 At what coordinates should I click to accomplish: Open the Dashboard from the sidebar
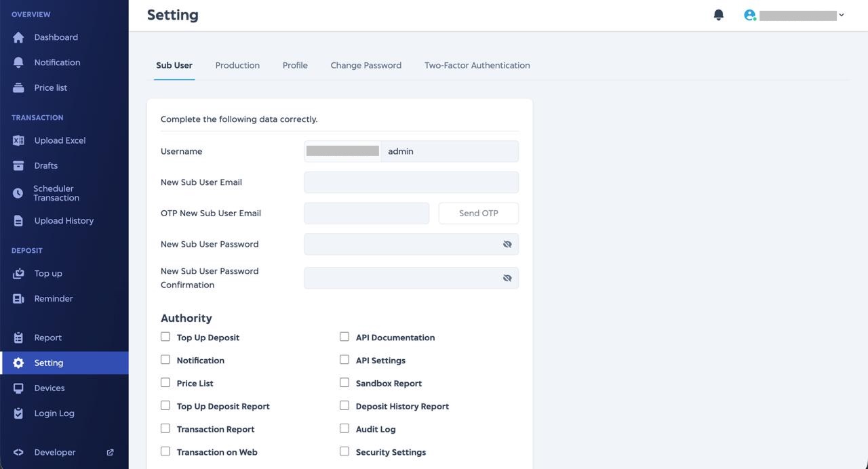coord(56,37)
